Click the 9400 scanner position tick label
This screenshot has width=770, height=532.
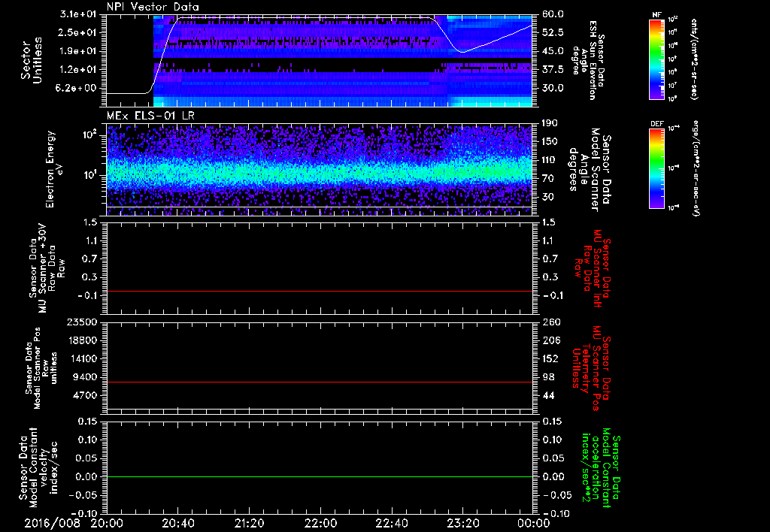[x=85, y=377]
